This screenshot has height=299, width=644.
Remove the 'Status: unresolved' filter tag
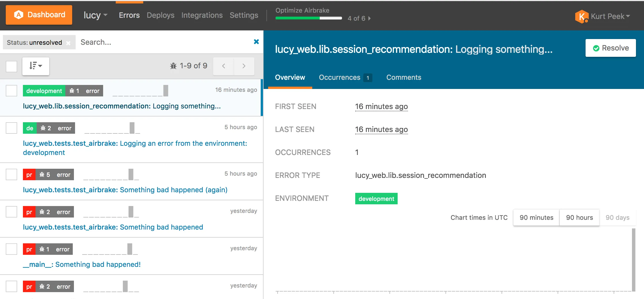pyautogui.click(x=68, y=43)
